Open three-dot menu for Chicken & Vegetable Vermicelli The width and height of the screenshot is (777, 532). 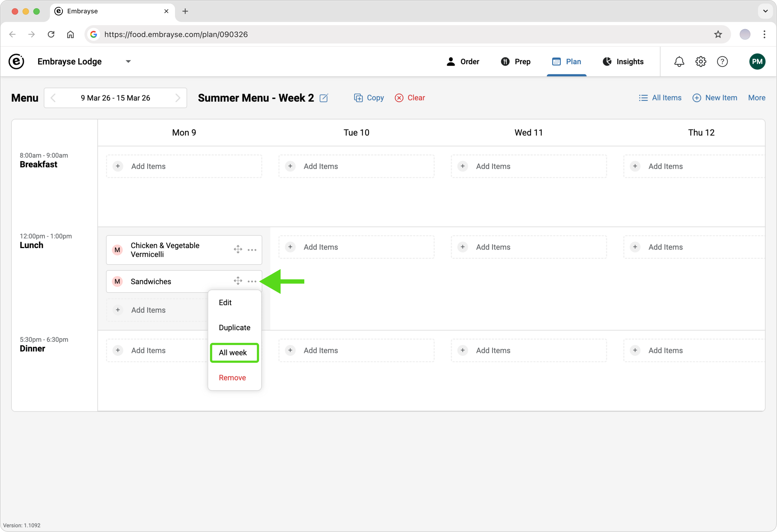tap(252, 250)
